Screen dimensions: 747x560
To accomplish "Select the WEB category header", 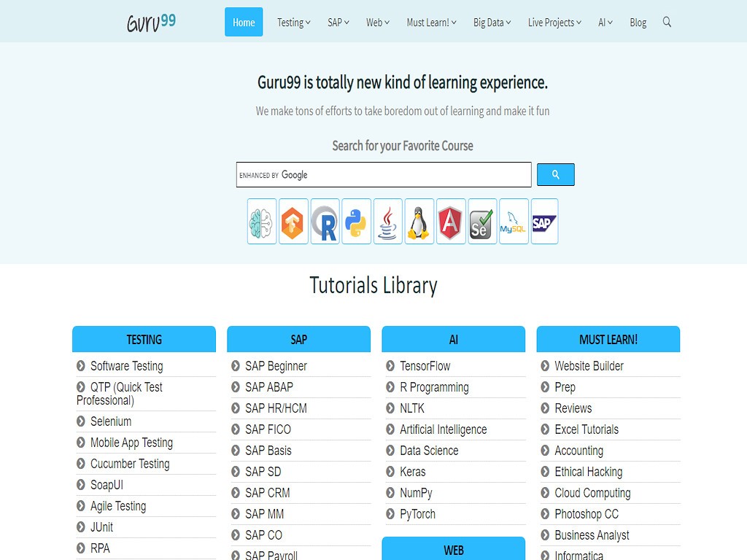I will click(454, 549).
